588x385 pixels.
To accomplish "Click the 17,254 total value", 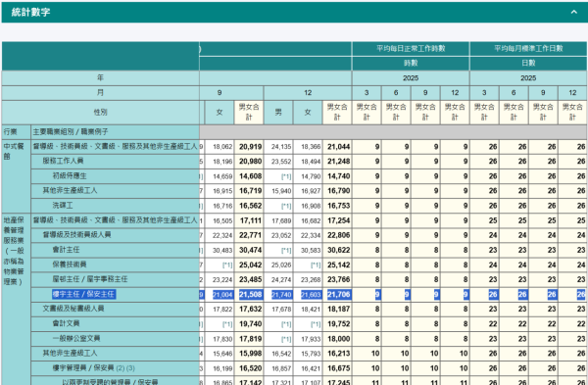I will coord(339,220).
